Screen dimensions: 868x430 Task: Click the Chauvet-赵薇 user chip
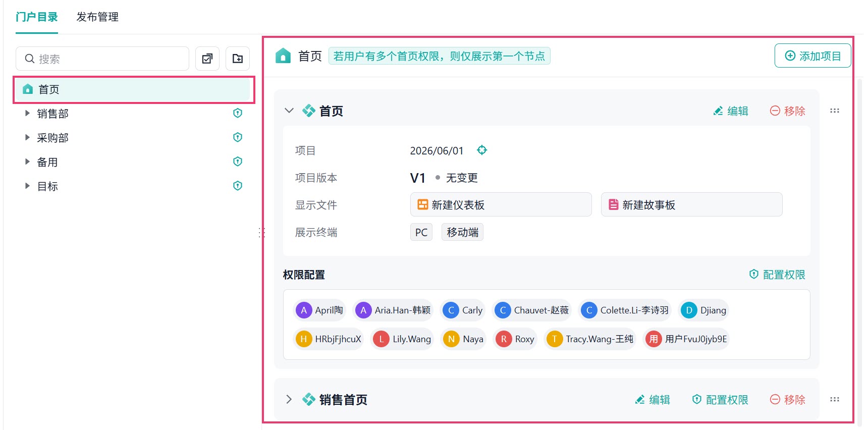(532, 310)
